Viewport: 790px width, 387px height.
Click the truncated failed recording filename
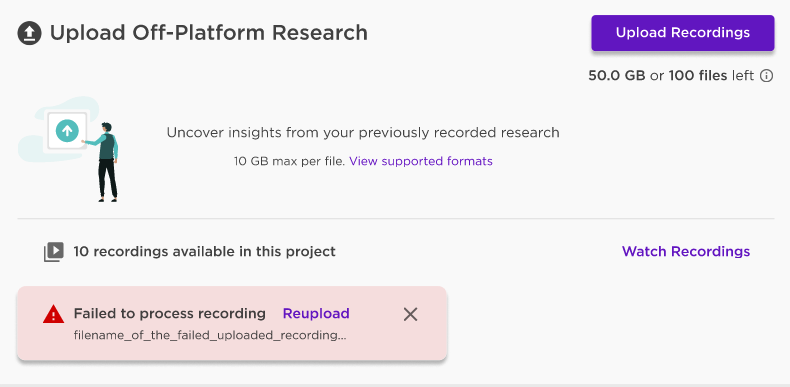[x=210, y=336]
